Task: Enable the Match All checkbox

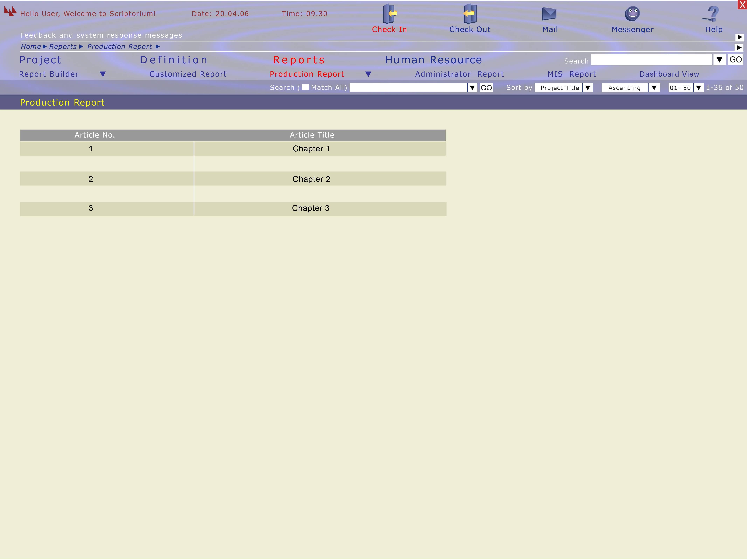Action: click(305, 87)
